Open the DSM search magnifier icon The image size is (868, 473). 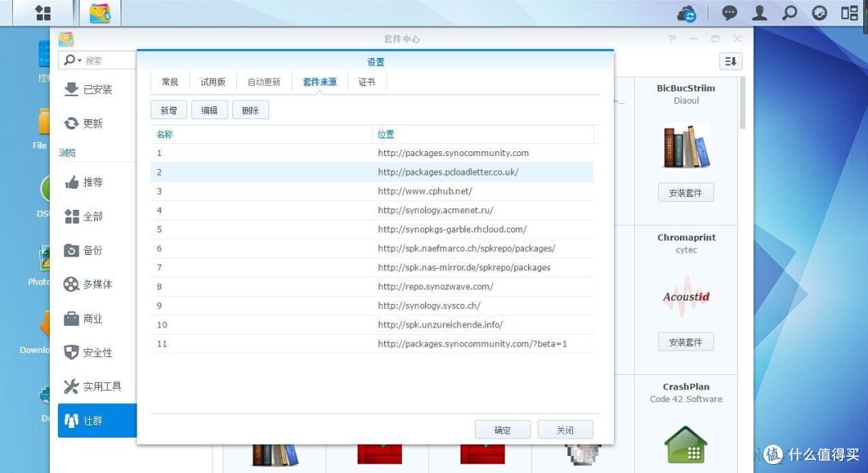[789, 13]
